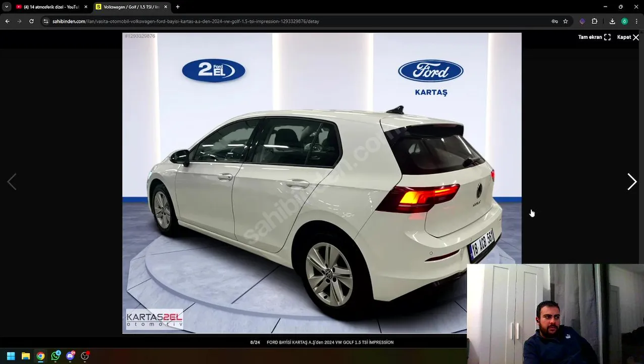The image size is (644, 364).
Task: Click the 8/24 photo counter
Action: pyautogui.click(x=255, y=342)
